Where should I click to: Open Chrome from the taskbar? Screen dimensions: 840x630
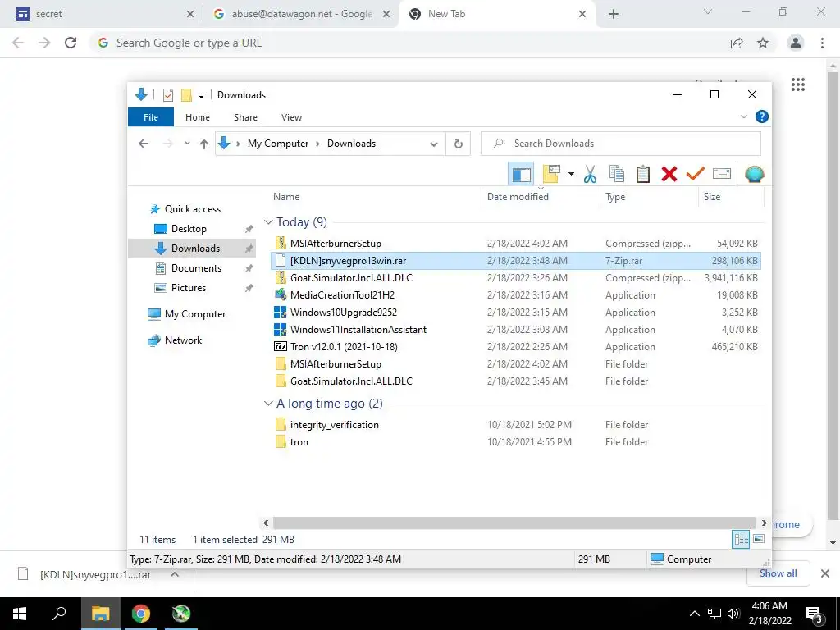[141, 614]
